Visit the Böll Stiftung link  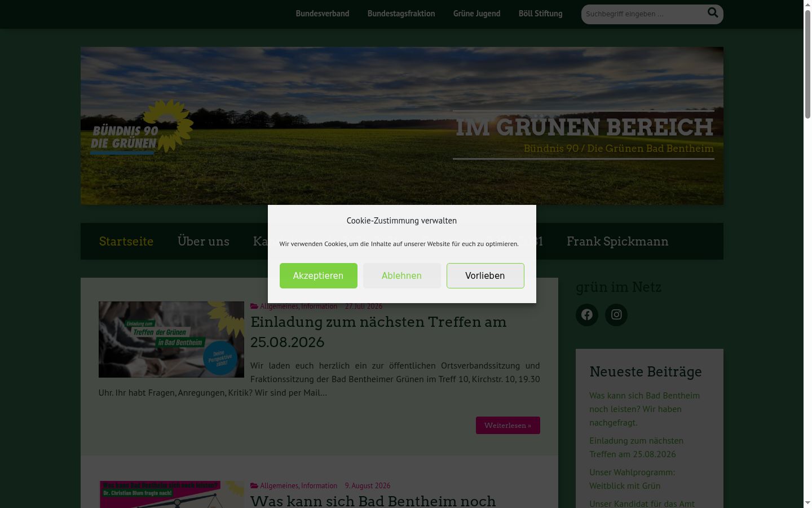(x=541, y=14)
